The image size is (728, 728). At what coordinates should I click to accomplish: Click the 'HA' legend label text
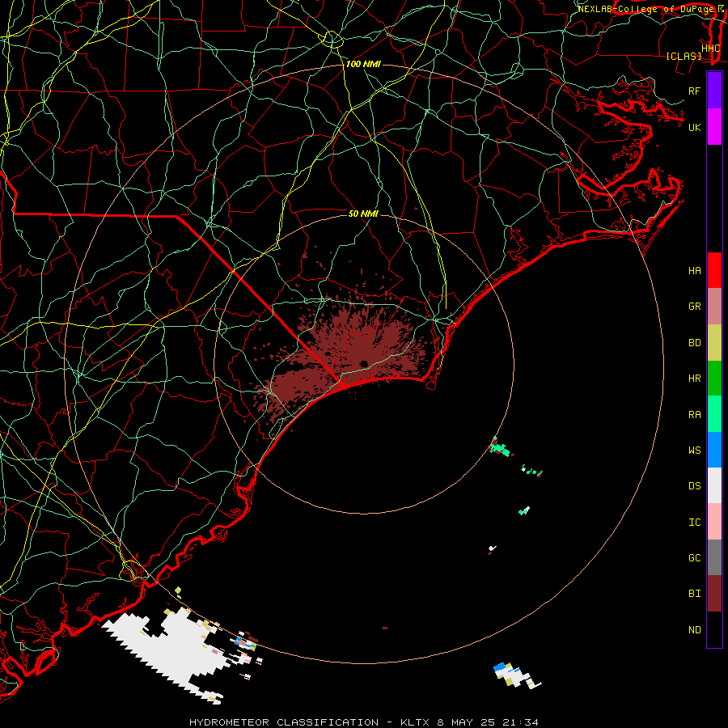(695, 271)
